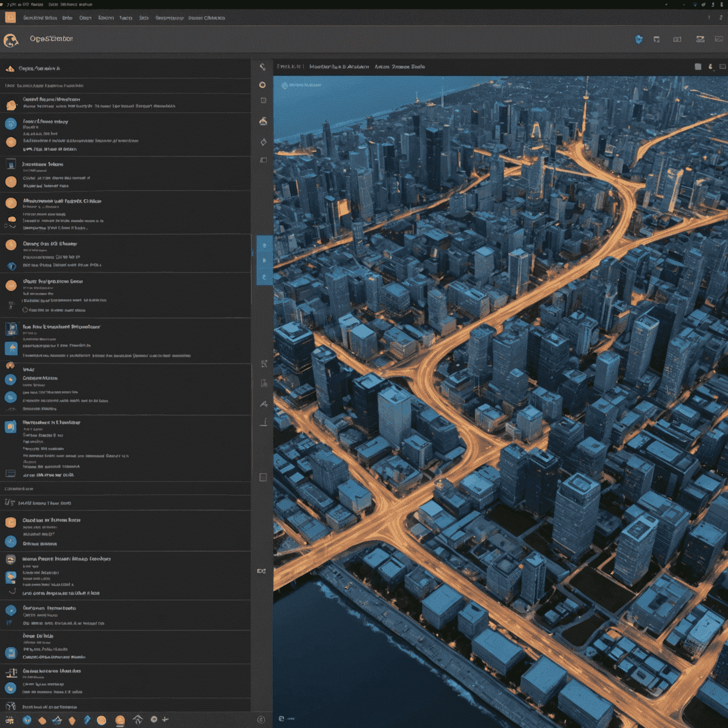The height and width of the screenshot is (728, 728).
Task: Click the blue boat-shaped icon in the bottom toolbar
Action: click(57, 720)
